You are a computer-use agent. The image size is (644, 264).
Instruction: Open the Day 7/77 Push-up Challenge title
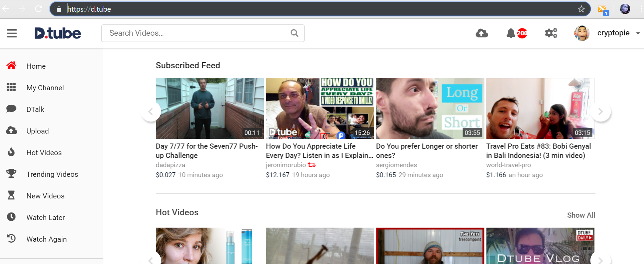(x=207, y=151)
